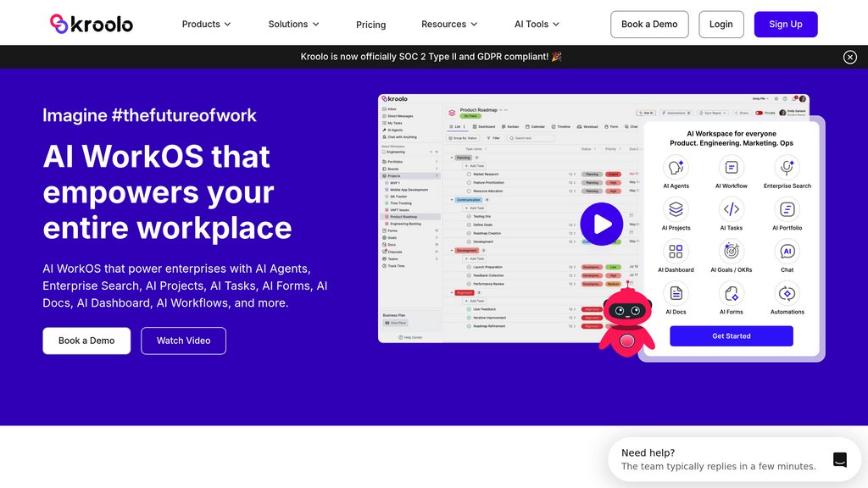
Task: Click the AI Docs icon
Action: [x=676, y=293]
